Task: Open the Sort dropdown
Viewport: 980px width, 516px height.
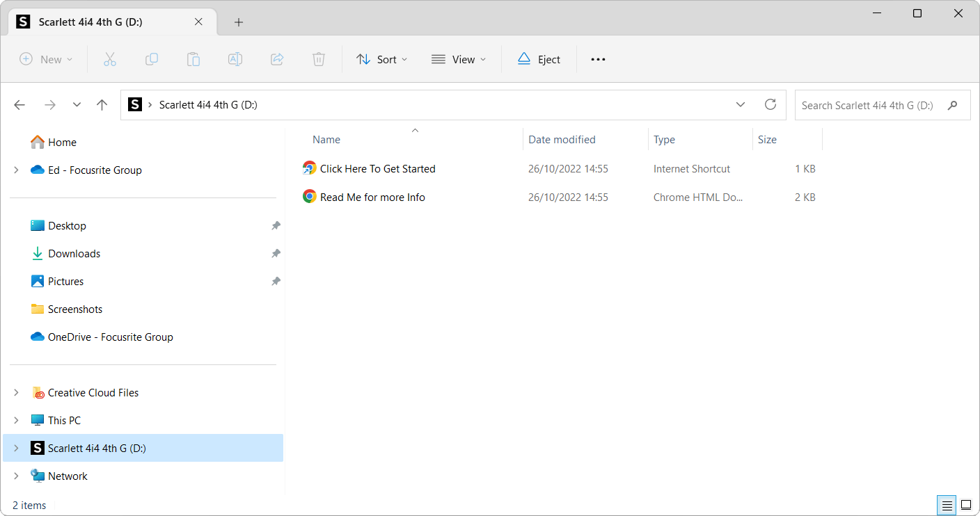Action: click(x=381, y=59)
